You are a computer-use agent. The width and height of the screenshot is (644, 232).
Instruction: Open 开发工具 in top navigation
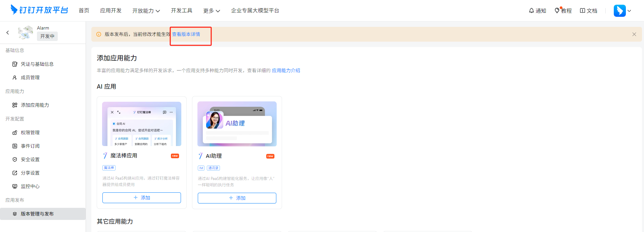(181, 11)
